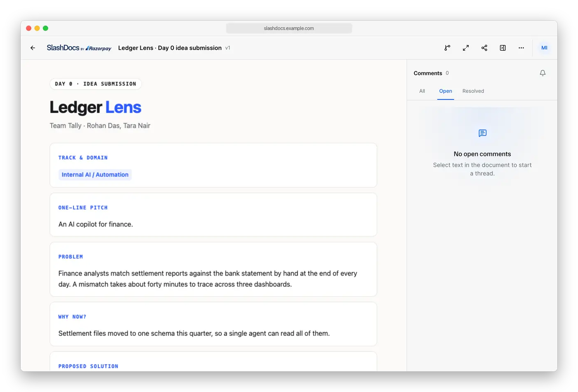Viewport: 578px width, 392px height.
Task: Click the 'PROPOSED SOLUTION' section label
Action: (x=88, y=366)
